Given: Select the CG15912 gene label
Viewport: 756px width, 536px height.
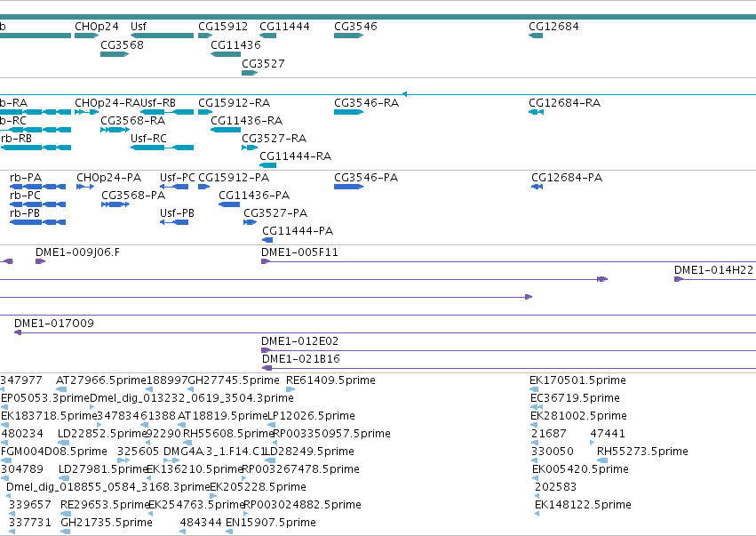Looking at the screenshot, I should click(x=223, y=26).
